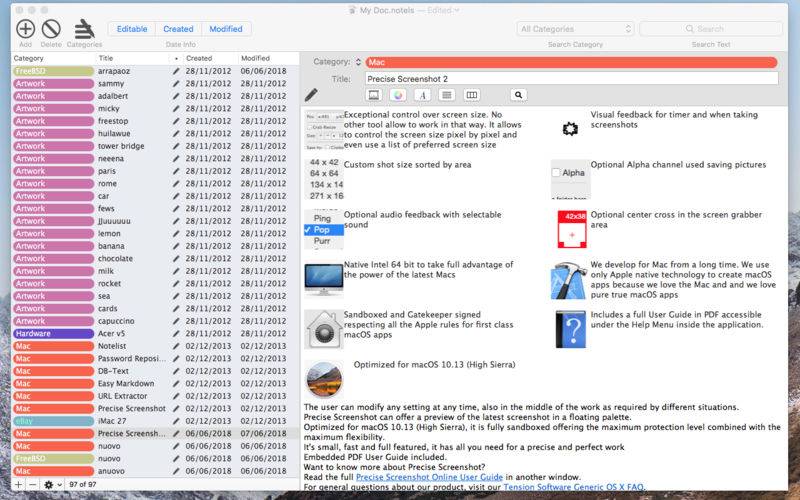Open the Categories toolbar icon
800x500 pixels.
tap(84, 29)
